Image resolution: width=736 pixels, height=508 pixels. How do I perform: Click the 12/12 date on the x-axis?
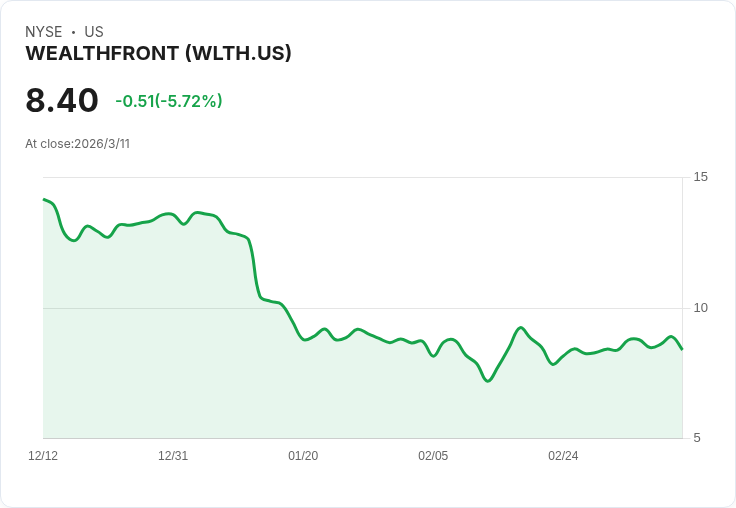pyautogui.click(x=43, y=456)
